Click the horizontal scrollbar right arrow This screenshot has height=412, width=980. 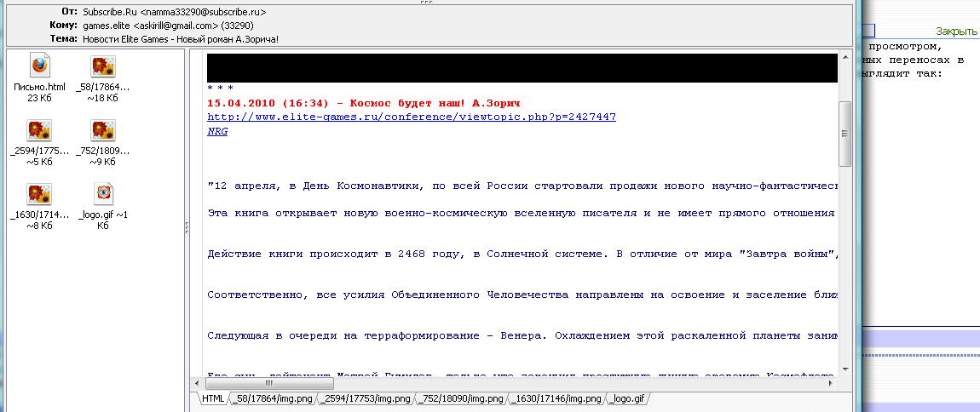click(x=832, y=383)
